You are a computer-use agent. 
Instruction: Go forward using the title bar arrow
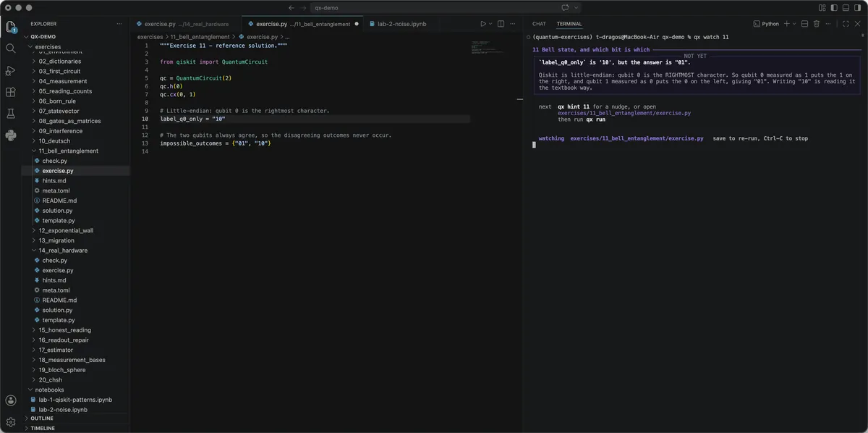click(304, 7)
